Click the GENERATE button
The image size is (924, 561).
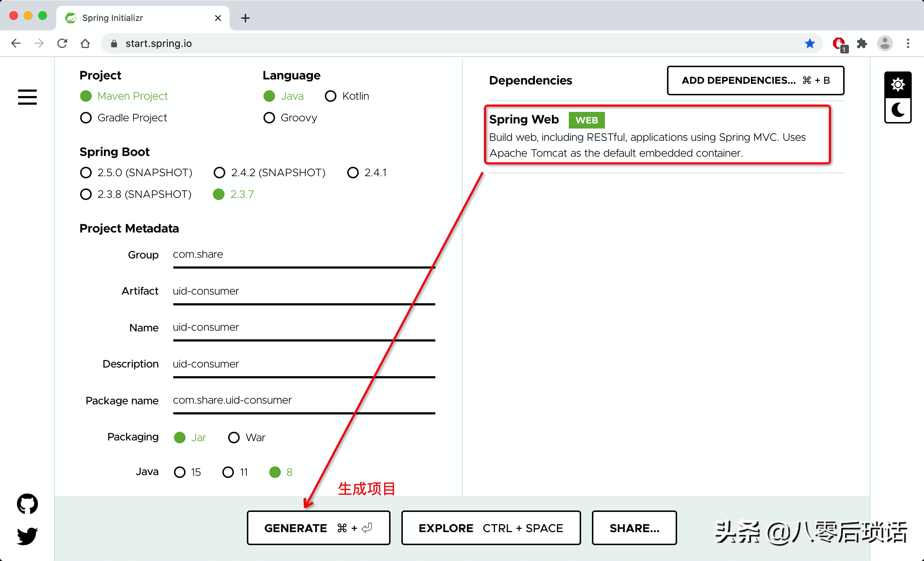pyautogui.click(x=318, y=528)
